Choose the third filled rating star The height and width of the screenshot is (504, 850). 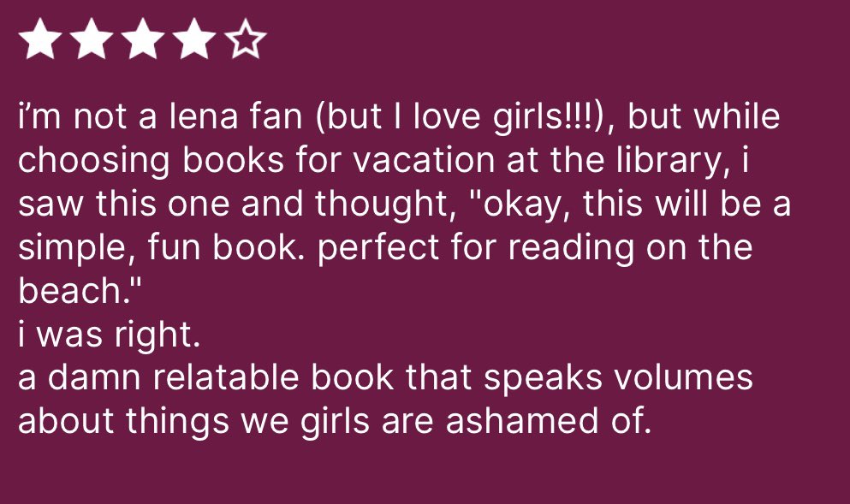click(143, 39)
